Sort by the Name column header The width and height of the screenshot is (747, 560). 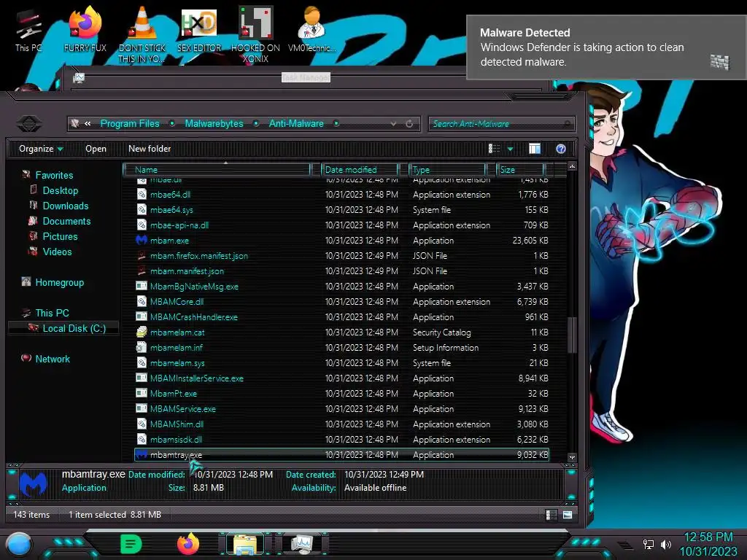(x=217, y=169)
